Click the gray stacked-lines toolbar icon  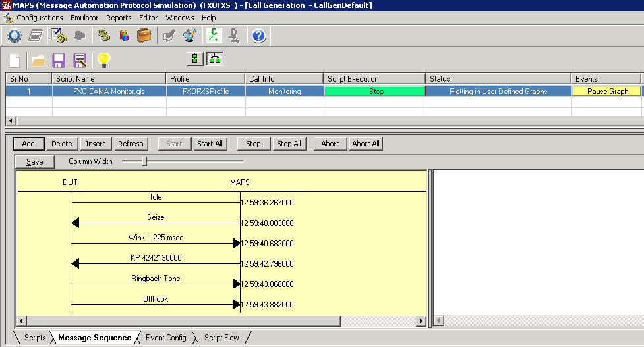36,36
